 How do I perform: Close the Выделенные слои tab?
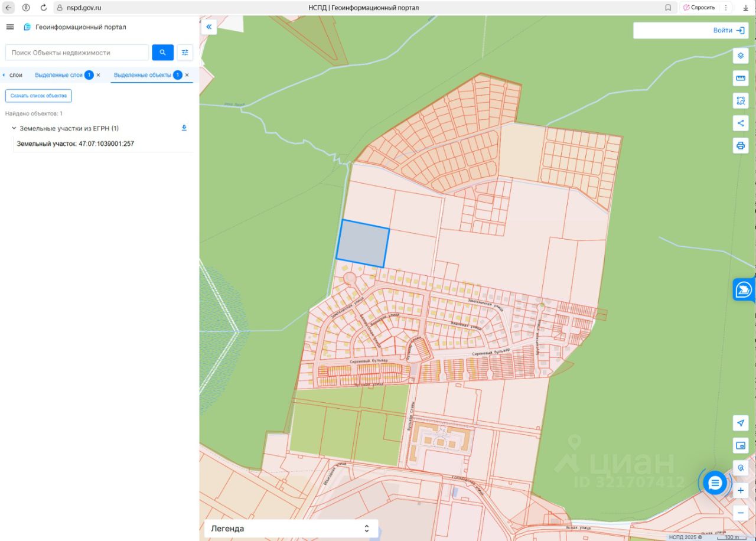[98, 75]
